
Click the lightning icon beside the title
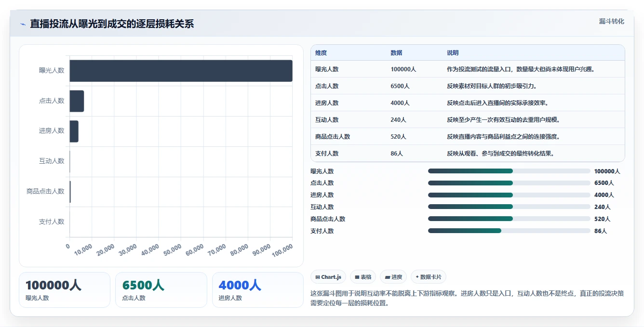point(23,24)
